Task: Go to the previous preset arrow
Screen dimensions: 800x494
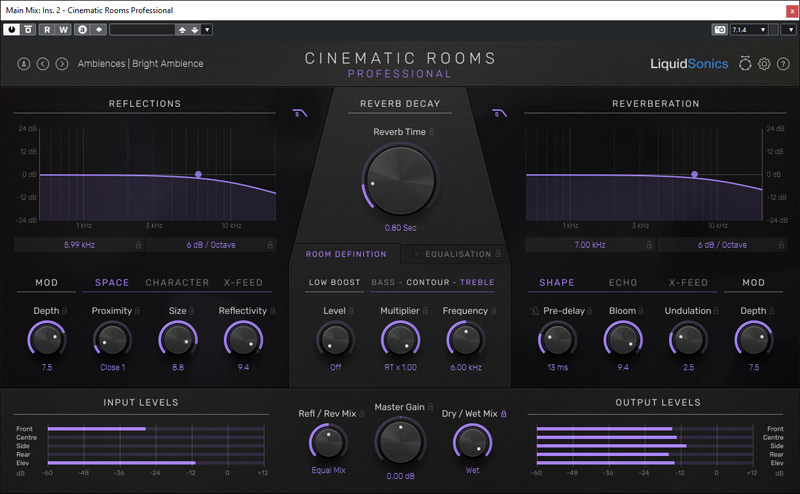Action: tap(43, 64)
